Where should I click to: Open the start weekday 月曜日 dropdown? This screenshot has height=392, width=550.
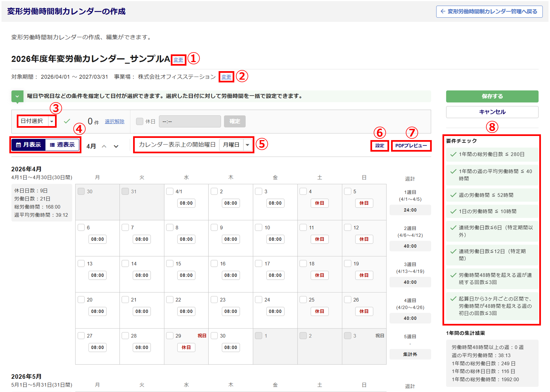(x=236, y=145)
